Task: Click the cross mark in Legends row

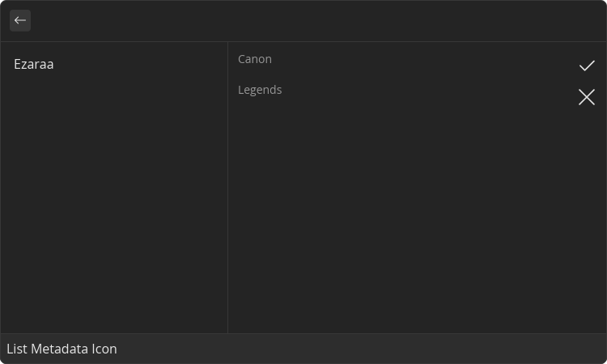Action: pyautogui.click(x=587, y=97)
